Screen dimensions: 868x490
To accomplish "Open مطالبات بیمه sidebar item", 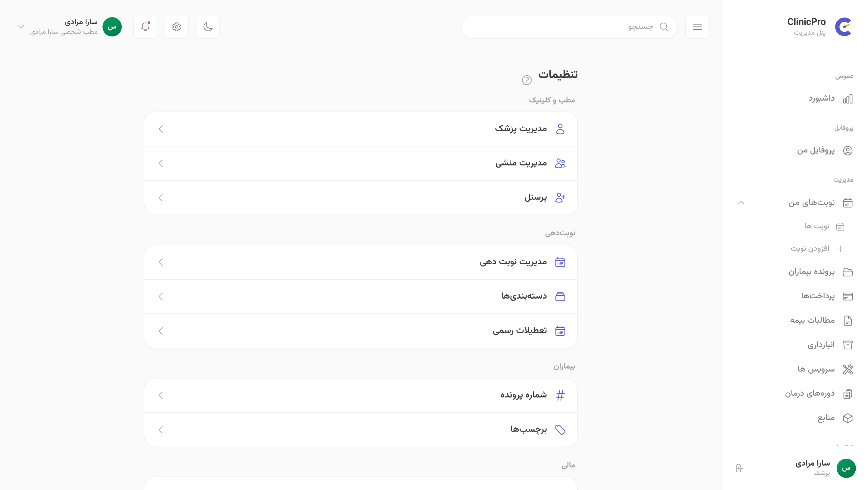I will coord(795,320).
